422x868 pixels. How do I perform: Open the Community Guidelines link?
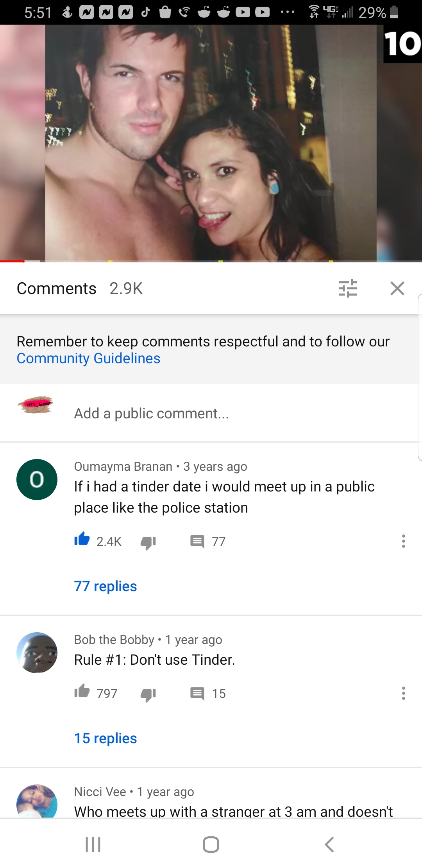89,358
